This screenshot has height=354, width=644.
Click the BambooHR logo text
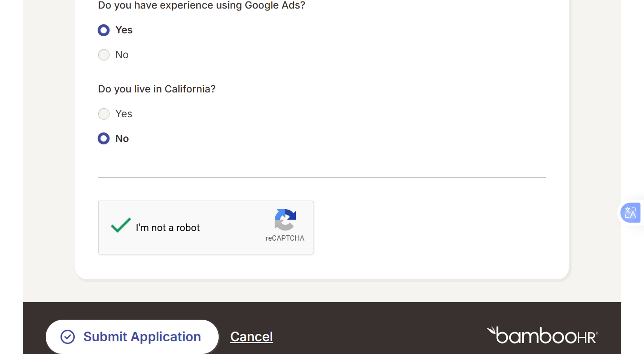click(x=547, y=336)
